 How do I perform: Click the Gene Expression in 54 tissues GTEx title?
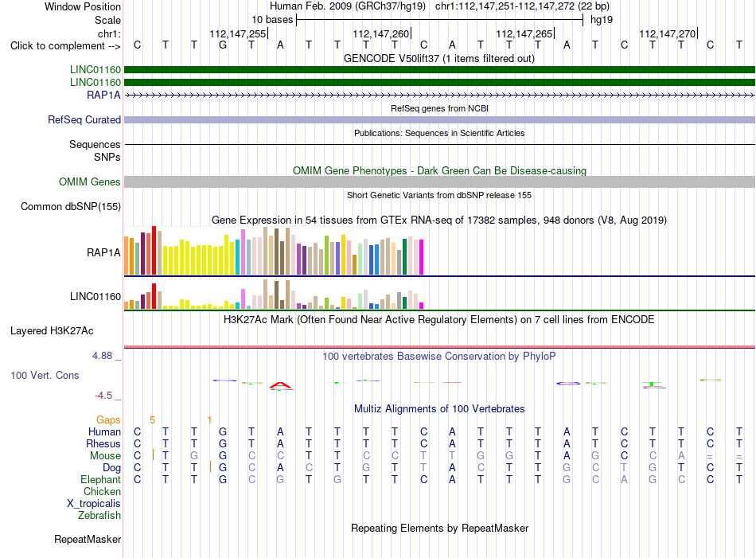click(x=439, y=220)
